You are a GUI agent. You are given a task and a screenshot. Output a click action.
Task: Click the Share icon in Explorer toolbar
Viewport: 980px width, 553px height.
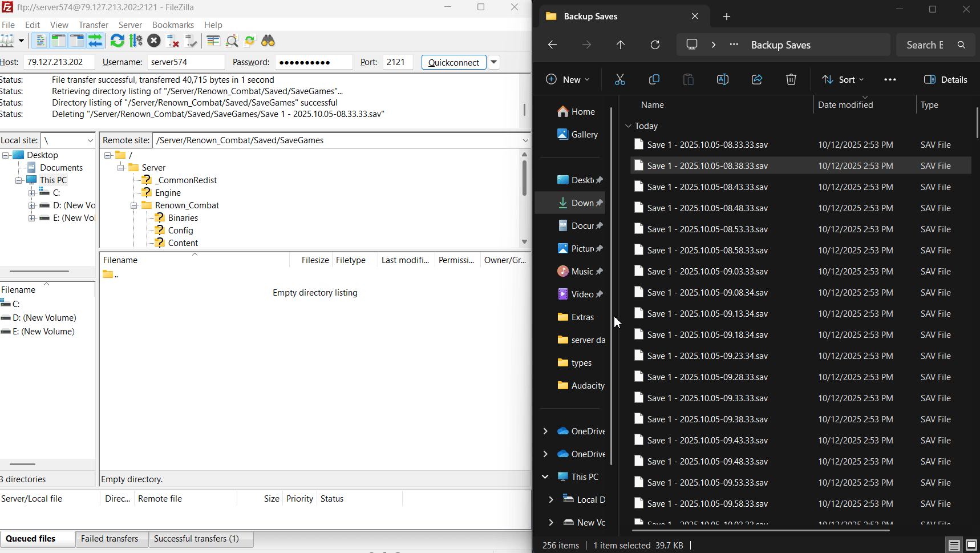tap(756, 79)
